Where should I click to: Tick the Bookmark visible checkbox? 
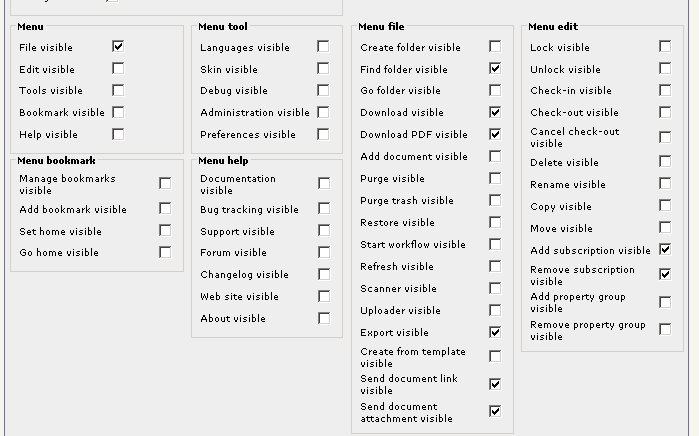click(x=118, y=112)
